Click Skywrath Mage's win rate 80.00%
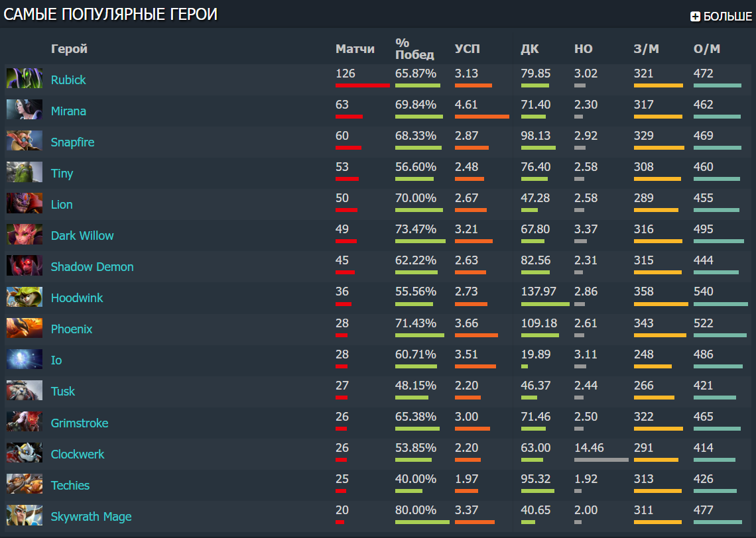756x538 pixels. pos(416,510)
